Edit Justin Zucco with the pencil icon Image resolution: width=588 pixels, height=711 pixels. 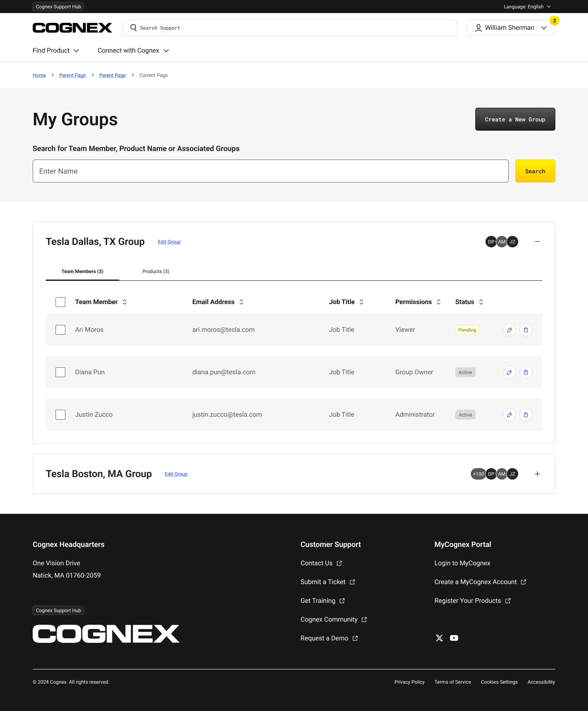click(x=509, y=415)
